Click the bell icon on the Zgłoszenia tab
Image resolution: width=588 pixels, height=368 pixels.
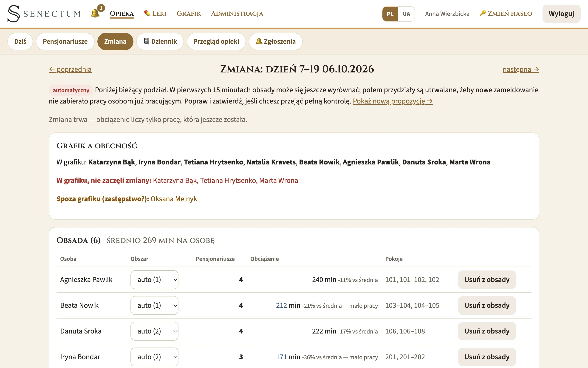point(259,41)
